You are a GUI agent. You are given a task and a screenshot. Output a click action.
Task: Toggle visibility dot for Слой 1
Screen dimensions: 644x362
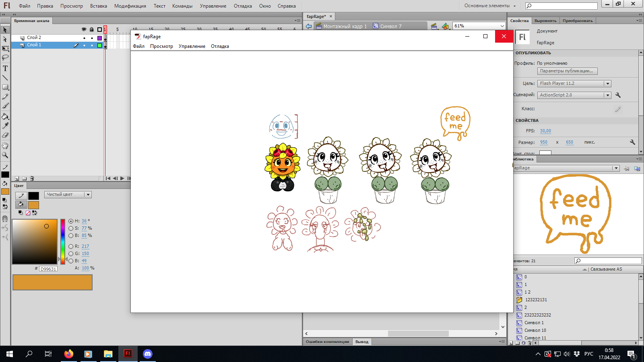point(84,45)
